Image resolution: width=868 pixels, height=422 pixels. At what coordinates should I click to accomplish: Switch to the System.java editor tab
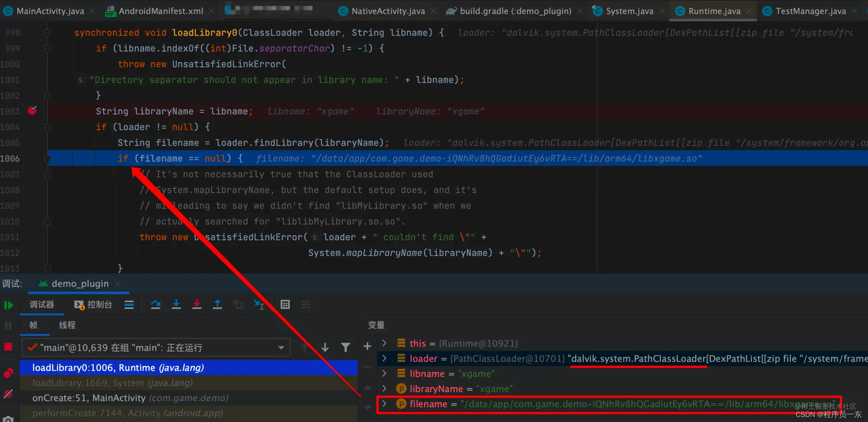[x=629, y=11]
